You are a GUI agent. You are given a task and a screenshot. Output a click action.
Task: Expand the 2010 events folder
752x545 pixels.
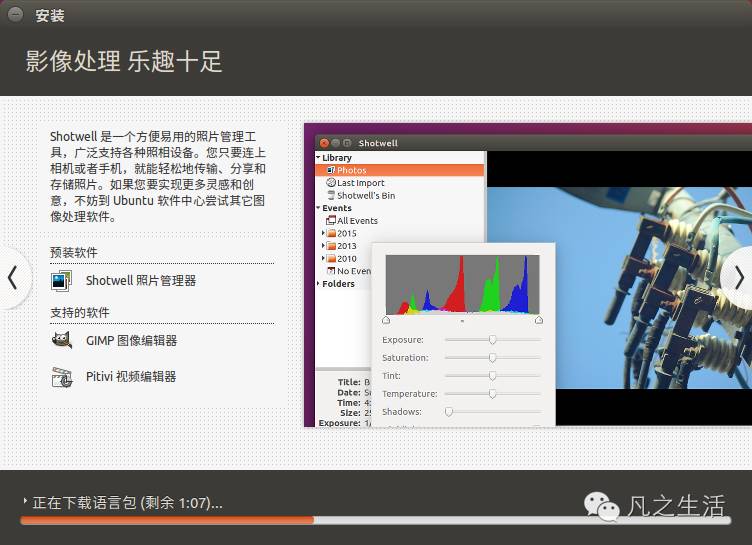pyautogui.click(x=323, y=258)
